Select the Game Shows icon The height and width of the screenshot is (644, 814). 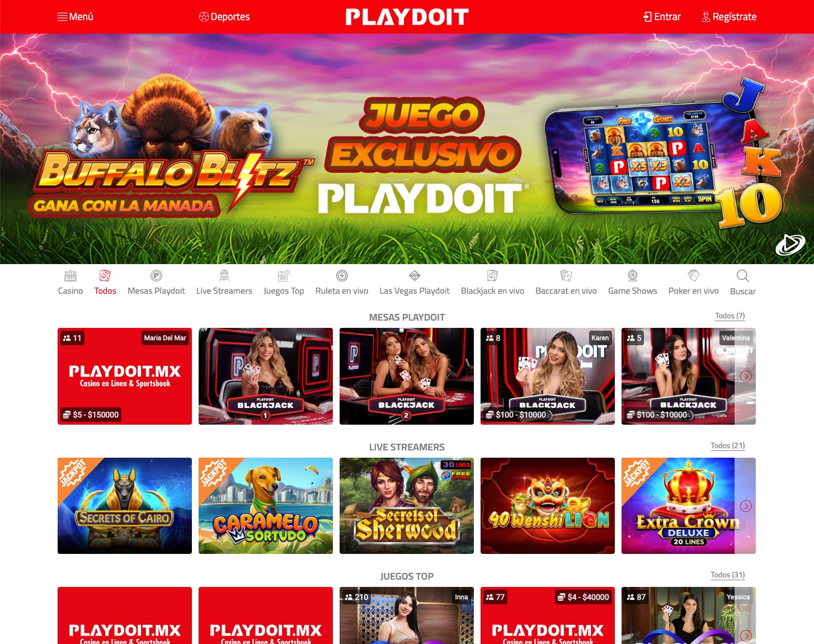[633, 275]
